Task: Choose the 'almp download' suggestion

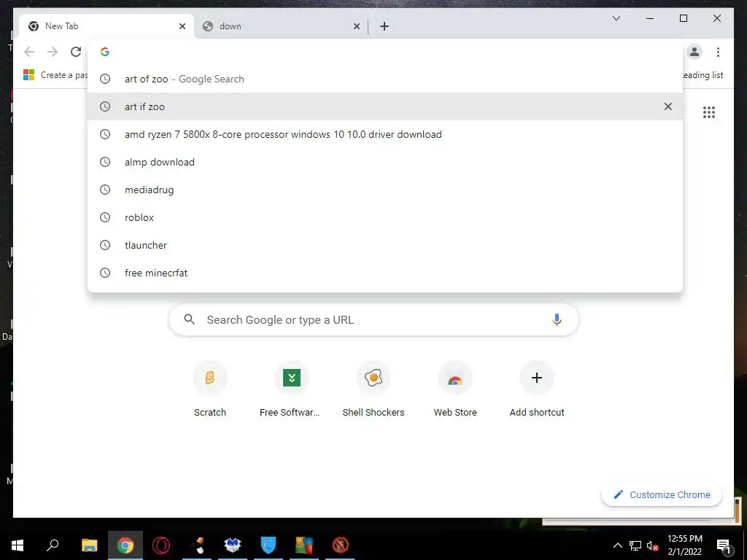Action: click(385, 162)
